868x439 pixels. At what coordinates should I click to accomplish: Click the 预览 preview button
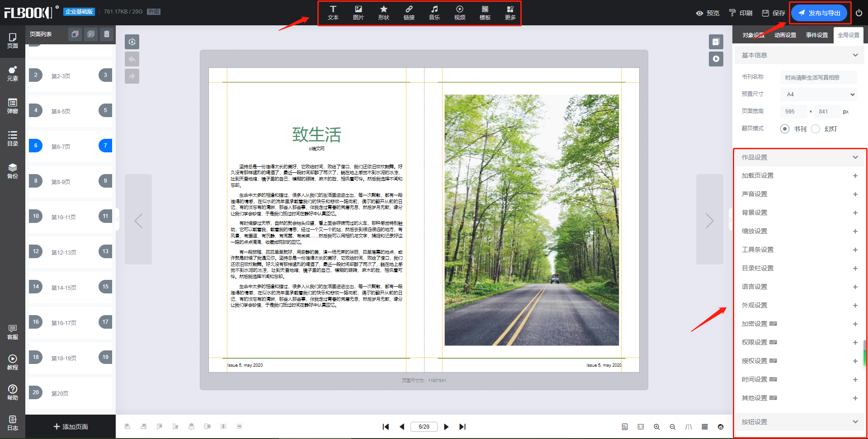(x=708, y=13)
